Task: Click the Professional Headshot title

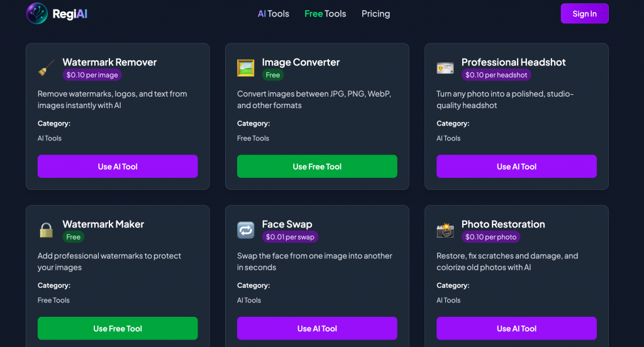Action: [513, 62]
